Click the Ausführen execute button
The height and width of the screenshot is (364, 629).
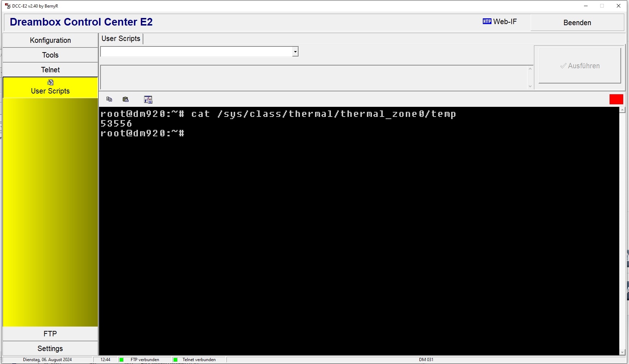tap(580, 66)
